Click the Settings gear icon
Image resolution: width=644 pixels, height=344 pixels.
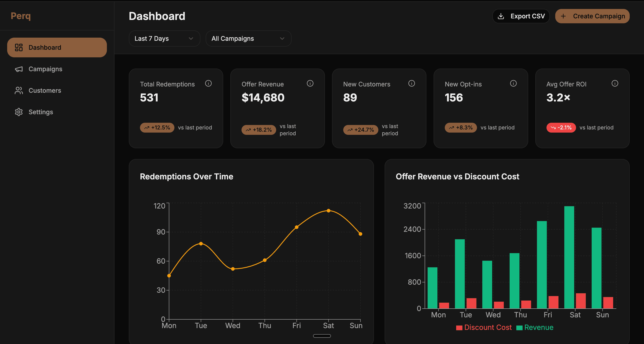coord(19,112)
